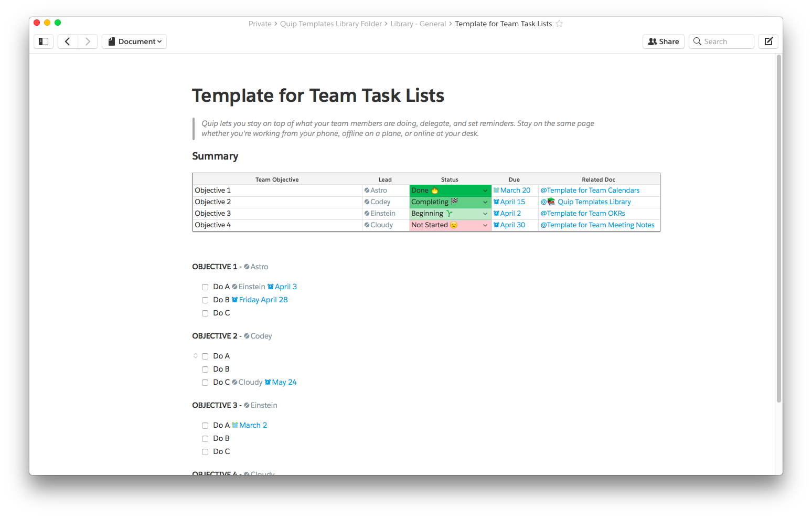Go forward with the right arrow
This screenshot has height=517, width=812.
coord(88,41)
